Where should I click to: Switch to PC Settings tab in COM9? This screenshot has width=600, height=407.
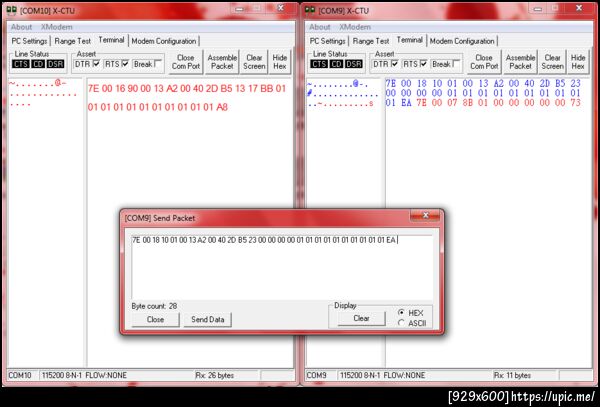[x=328, y=41]
